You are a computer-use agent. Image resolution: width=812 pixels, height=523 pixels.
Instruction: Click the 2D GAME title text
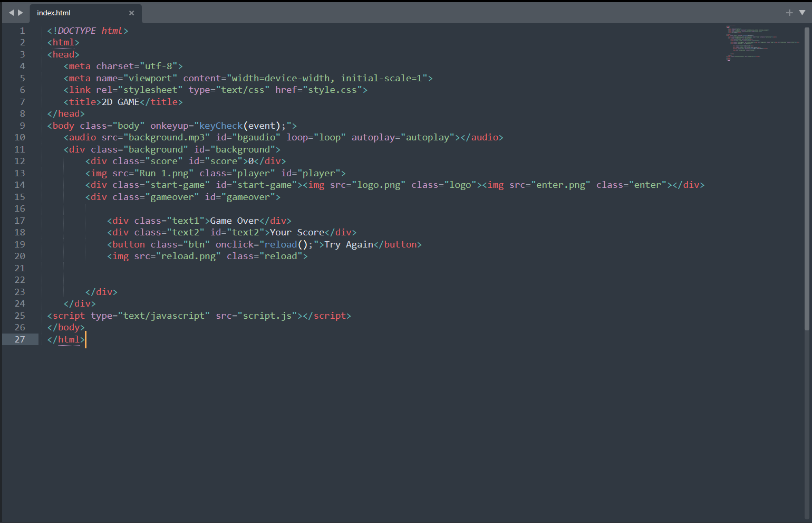tap(120, 102)
